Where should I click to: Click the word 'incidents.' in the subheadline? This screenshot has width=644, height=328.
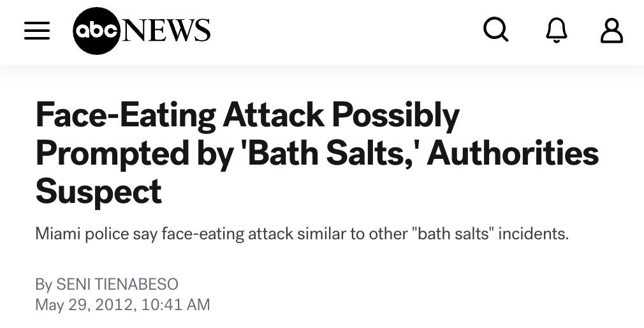[x=533, y=234]
